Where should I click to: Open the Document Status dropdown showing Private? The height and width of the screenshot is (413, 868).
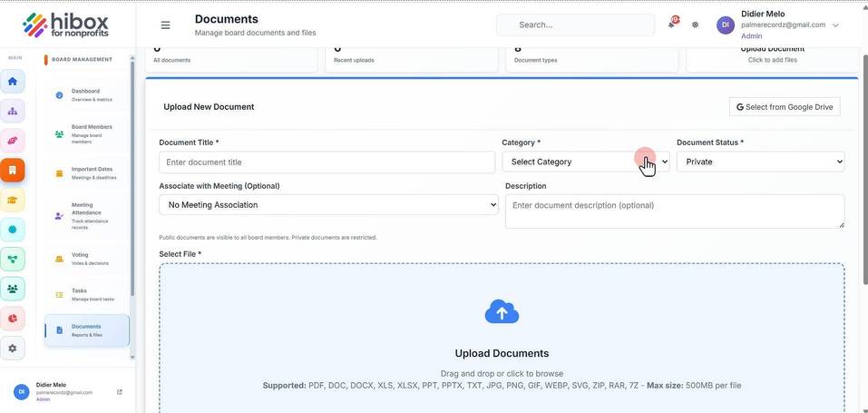click(761, 162)
